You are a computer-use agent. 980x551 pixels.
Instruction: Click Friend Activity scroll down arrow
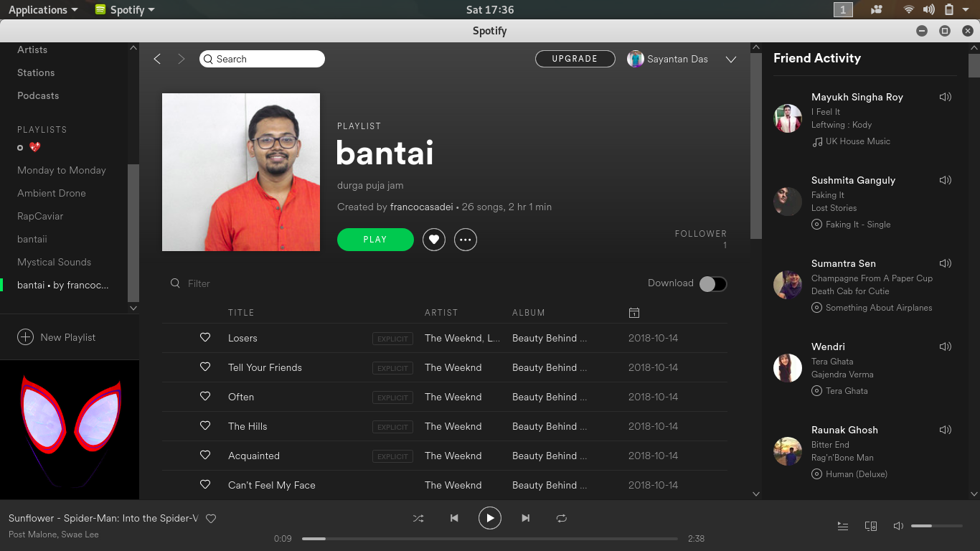974,494
